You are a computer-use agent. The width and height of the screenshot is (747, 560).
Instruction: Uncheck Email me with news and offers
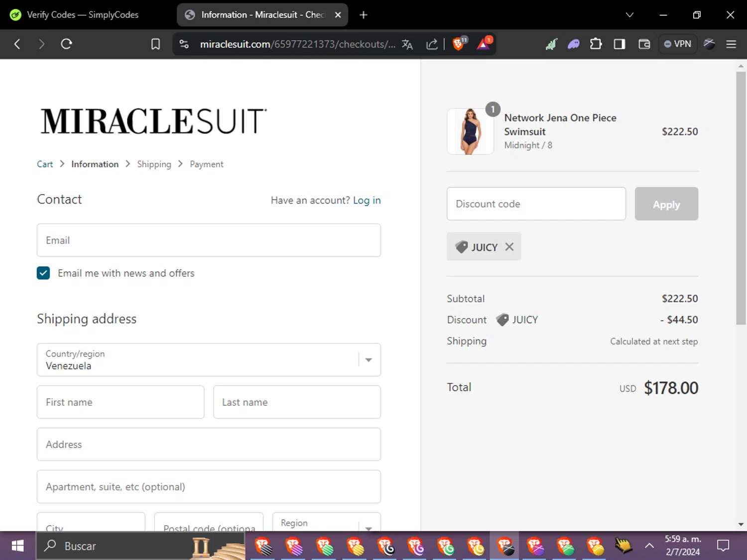click(x=43, y=273)
